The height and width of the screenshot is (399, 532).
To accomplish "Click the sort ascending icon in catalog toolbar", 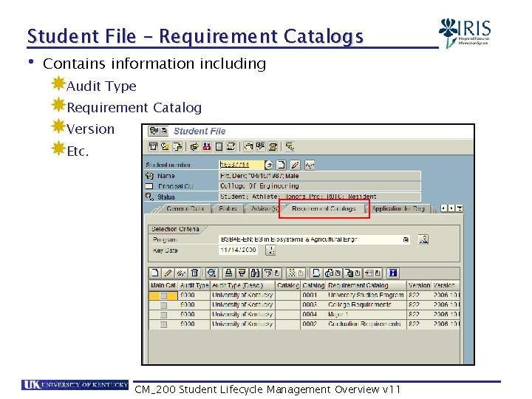I will pyautogui.click(x=228, y=273).
